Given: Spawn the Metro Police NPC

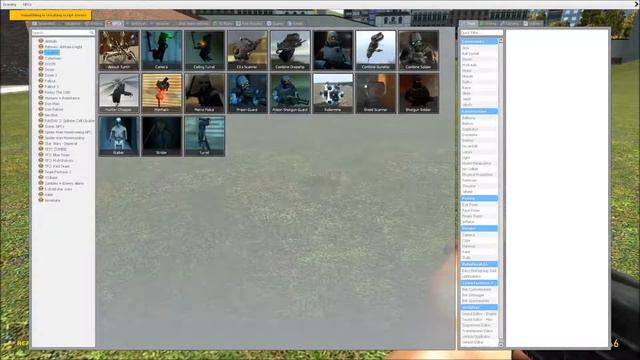Looking at the screenshot, I should [204, 93].
